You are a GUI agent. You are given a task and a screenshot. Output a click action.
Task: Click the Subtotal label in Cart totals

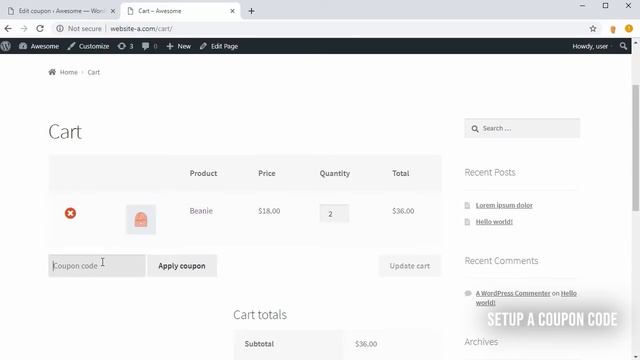pos(259,344)
